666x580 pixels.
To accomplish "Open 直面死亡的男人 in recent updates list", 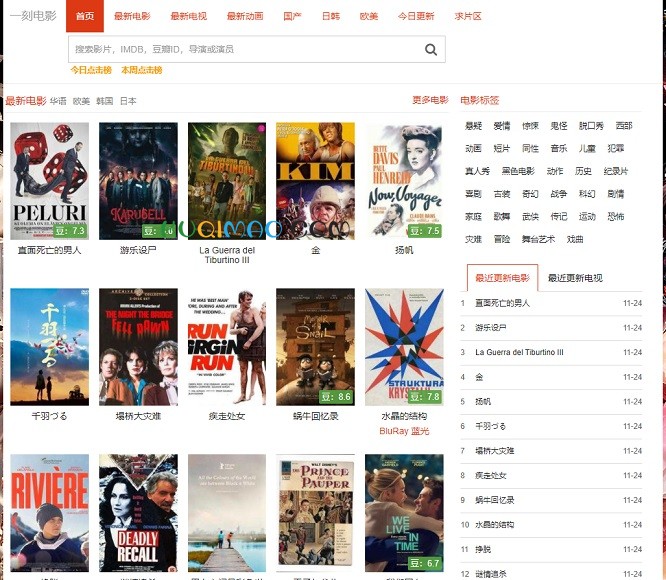I will point(502,303).
